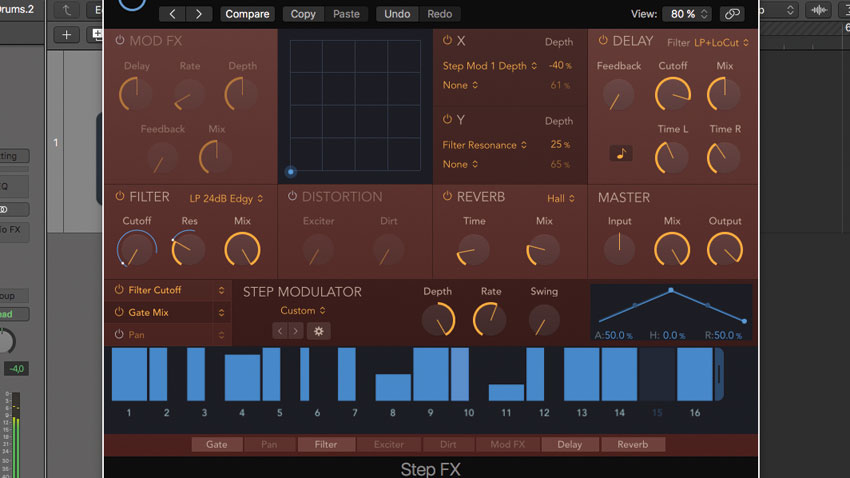Click the step modulator Rate knob

click(490, 320)
